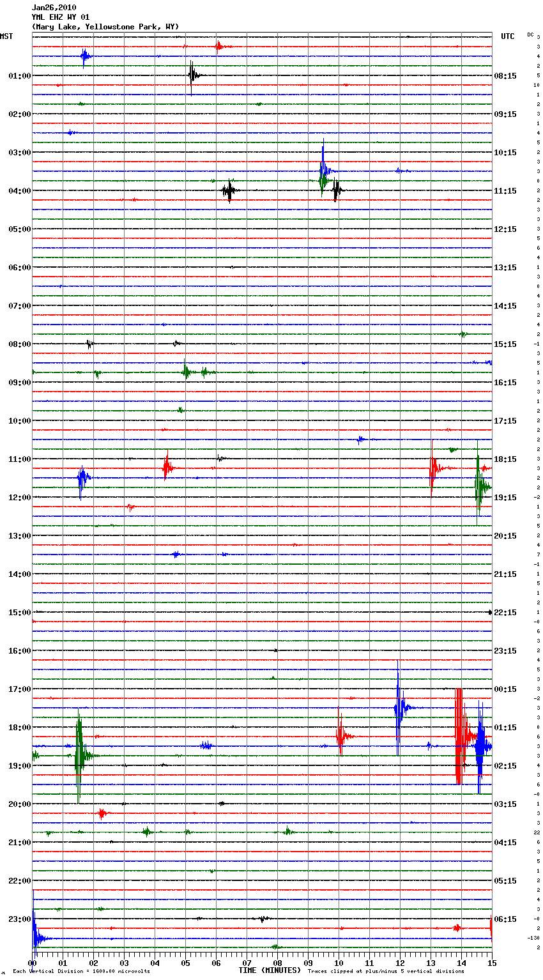This screenshot has width=543, height=980.
Task: Select the 03:00 MST time label
Action: coord(19,153)
